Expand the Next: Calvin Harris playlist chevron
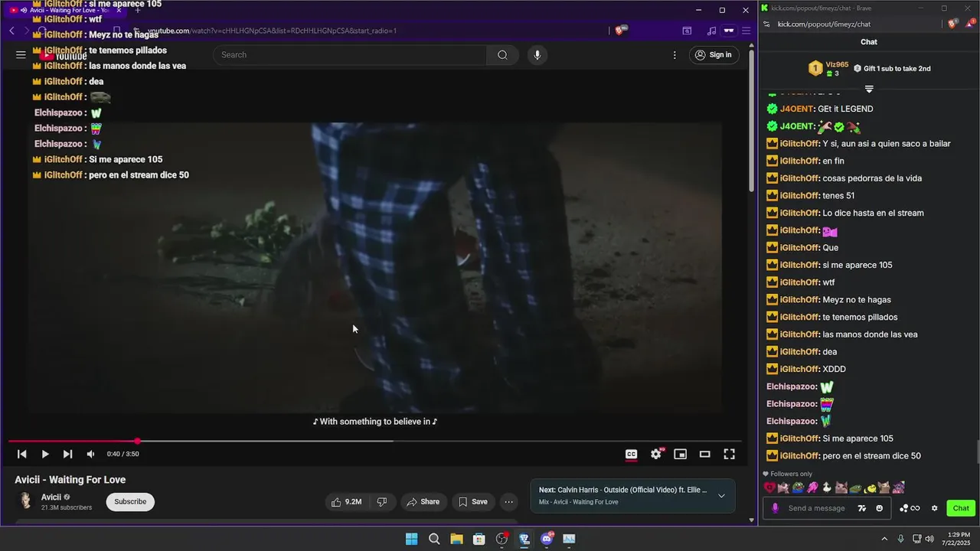 721,496
